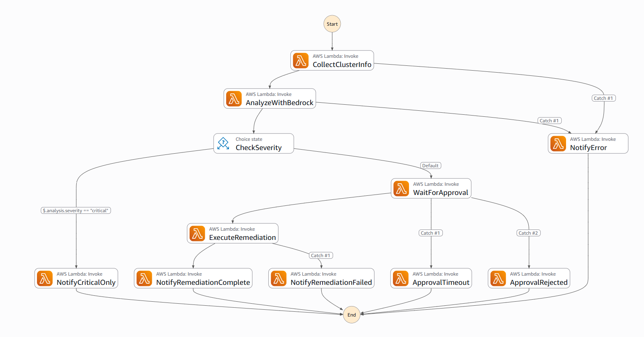Select the ApprovalTimeout Lambda icon
The width and height of the screenshot is (644, 337).
click(401, 278)
